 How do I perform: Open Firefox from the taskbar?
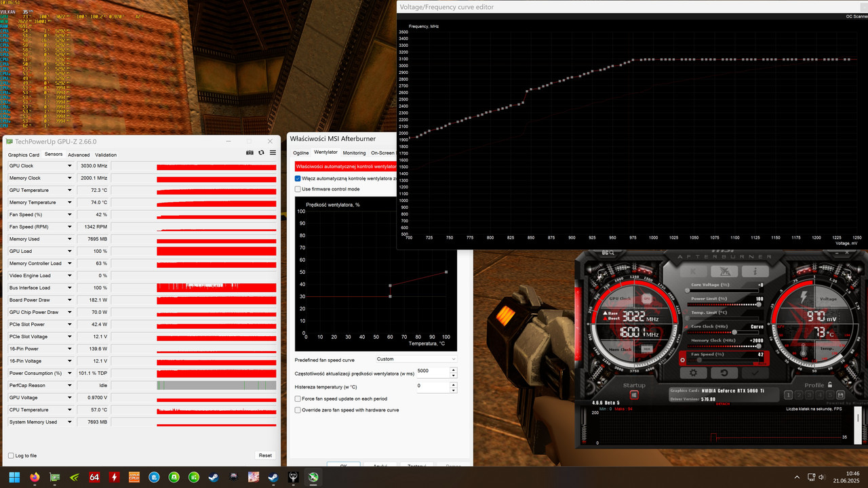[35, 476]
